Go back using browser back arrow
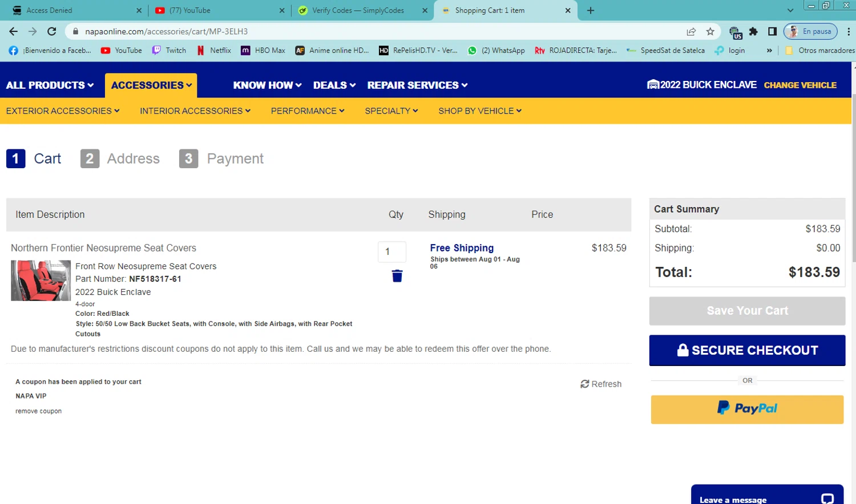 [x=14, y=31]
